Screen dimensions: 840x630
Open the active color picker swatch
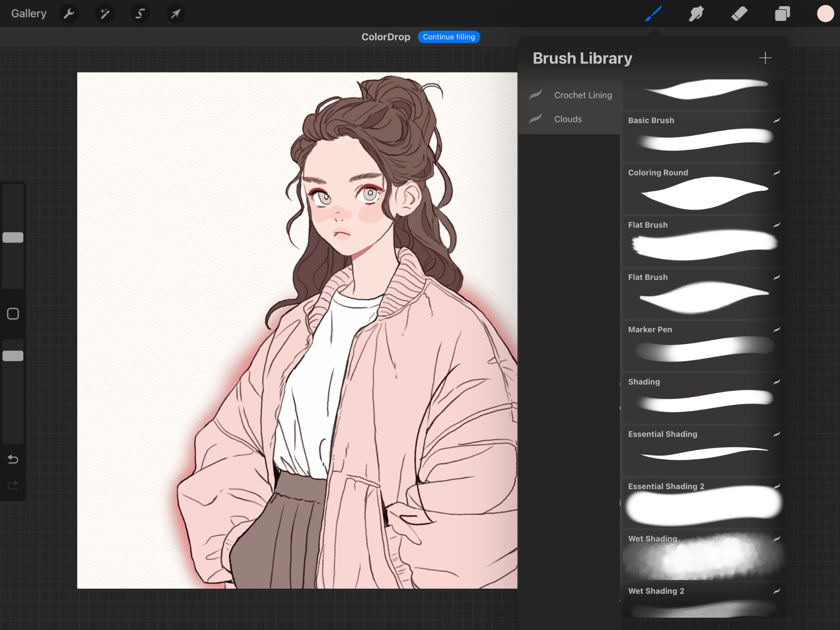click(x=825, y=13)
